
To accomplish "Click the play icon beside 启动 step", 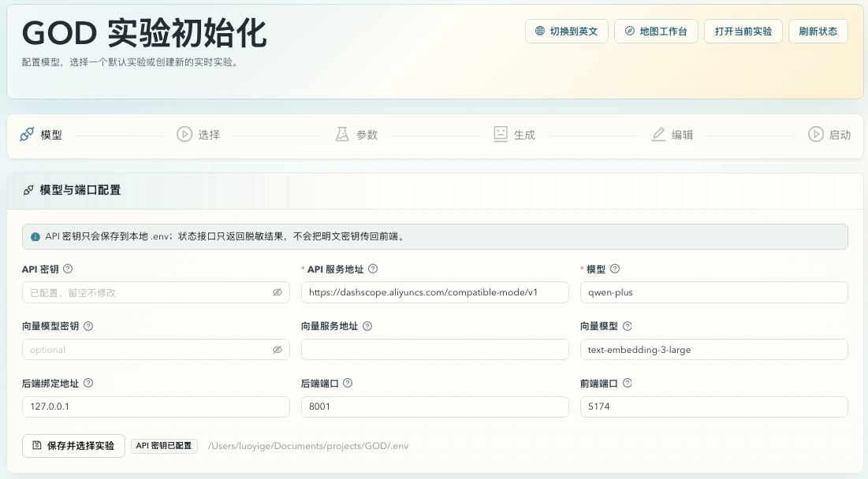I will click(x=815, y=135).
